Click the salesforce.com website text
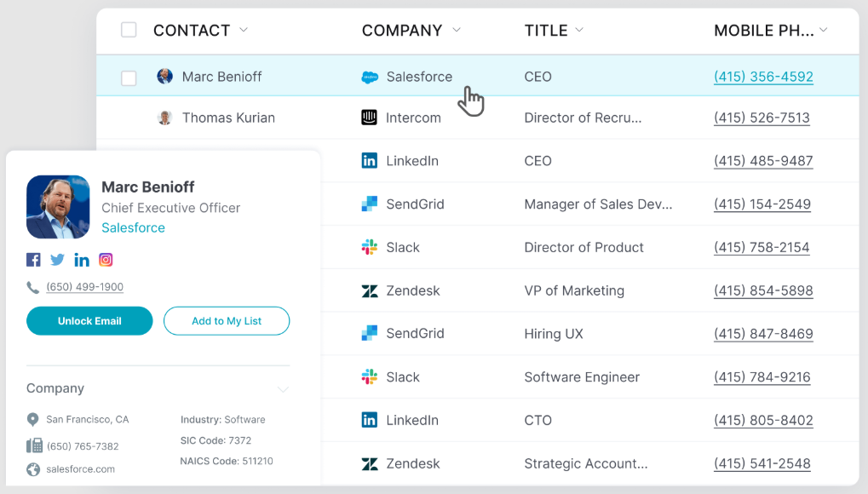The image size is (868, 494). click(80, 469)
